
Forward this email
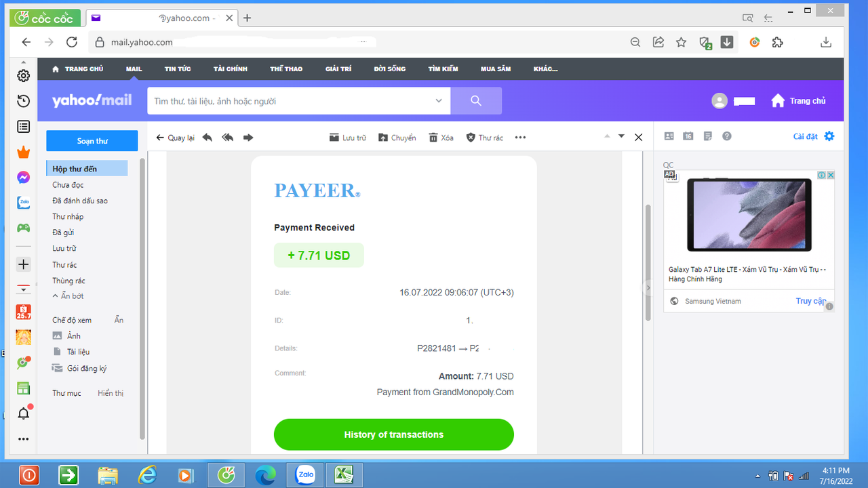pyautogui.click(x=248, y=138)
